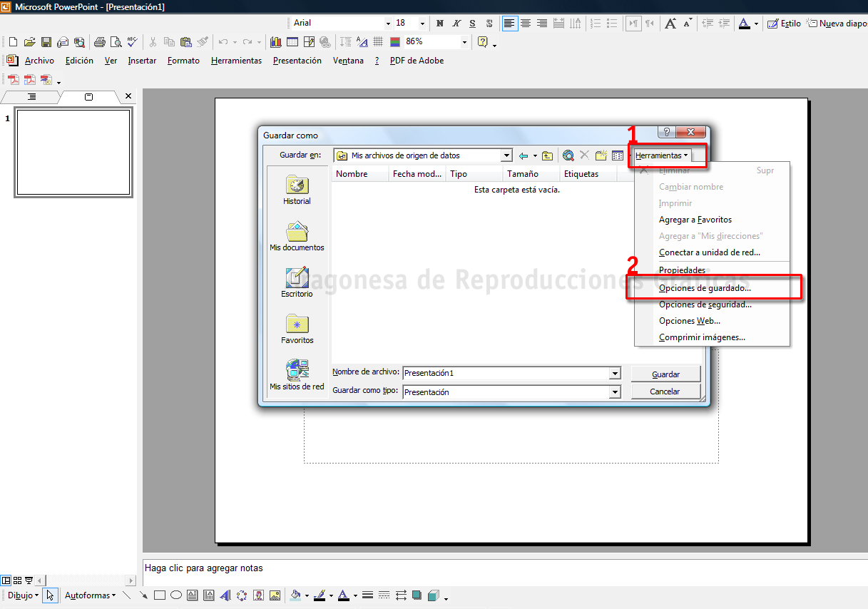Image resolution: width=868 pixels, height=609 pixels.
Task: Switch to Normal view icon
Action: (x=6, y=580)
